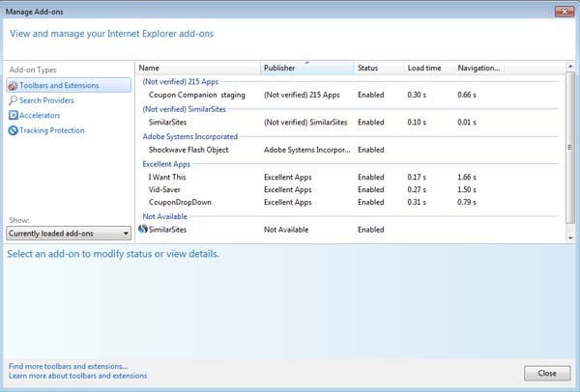Open the Currently loaded add-ons dropdown

tap(69, 234)
